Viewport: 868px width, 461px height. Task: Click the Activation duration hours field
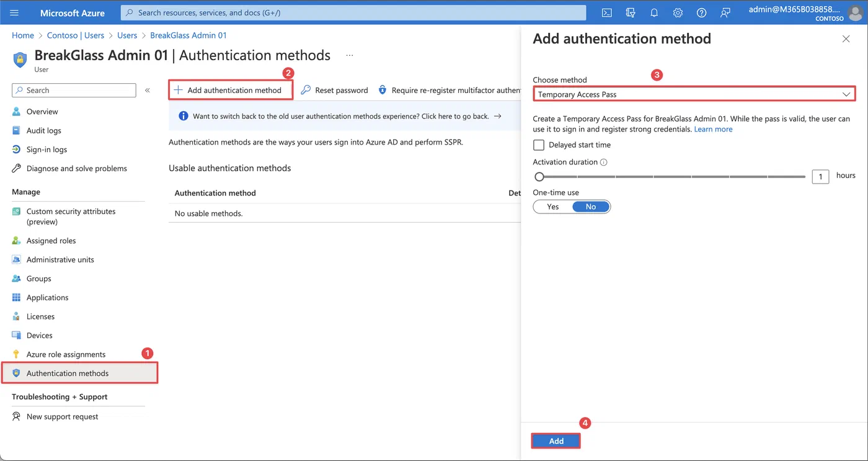tap(820, 177)
